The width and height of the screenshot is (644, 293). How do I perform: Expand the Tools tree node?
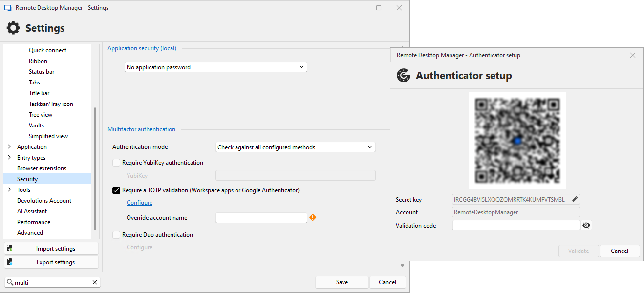tap(9, 190)
